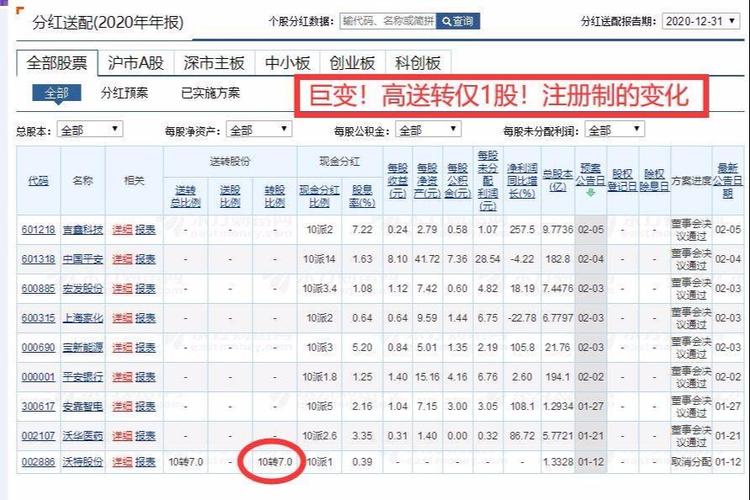
Task: Sort by 送股比例 column header
Action: tap(230, 196)
